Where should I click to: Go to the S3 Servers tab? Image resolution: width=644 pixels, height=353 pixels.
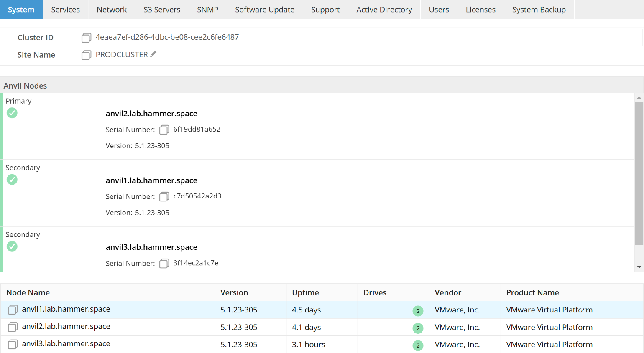pyautogui.click(x=162, y=9)
